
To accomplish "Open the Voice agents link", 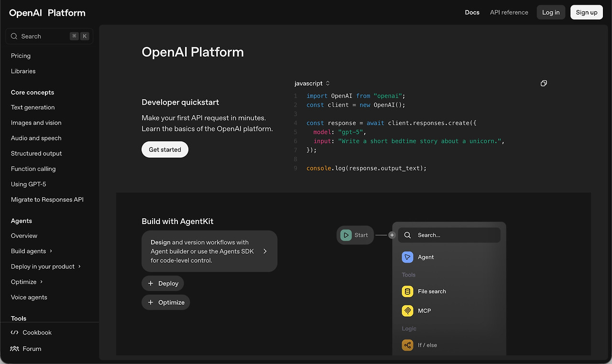I will click(x=29, y=297).
